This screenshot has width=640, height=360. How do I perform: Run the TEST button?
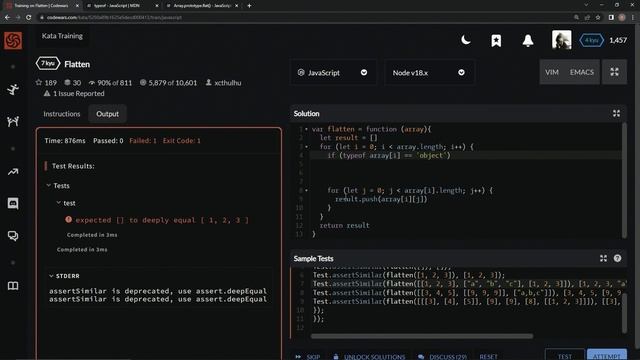(564, 355)
